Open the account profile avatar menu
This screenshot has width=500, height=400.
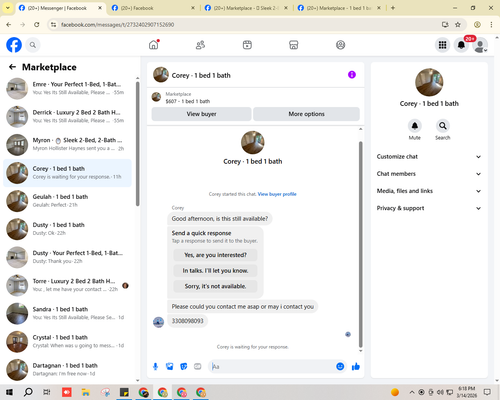tap(480, 45)
